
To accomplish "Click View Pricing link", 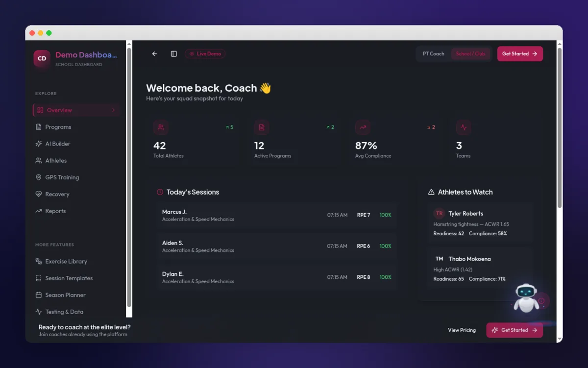I will [462, 330].
